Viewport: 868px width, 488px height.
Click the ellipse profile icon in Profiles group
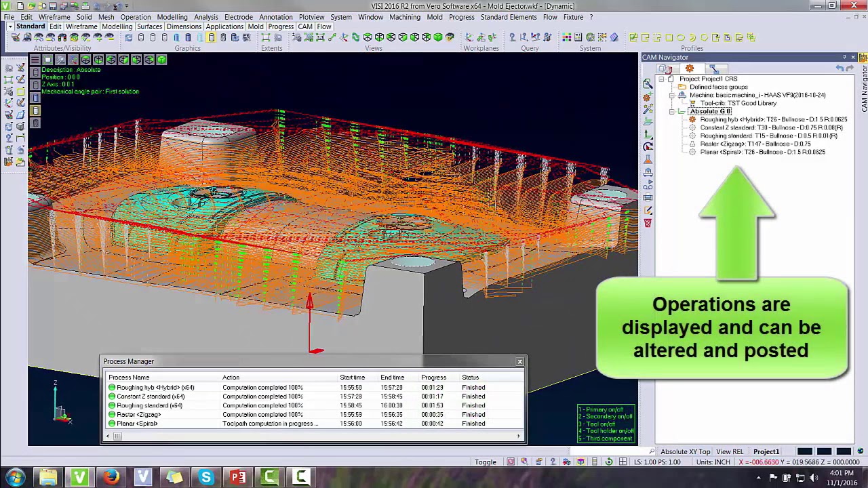tap(681, 37)
